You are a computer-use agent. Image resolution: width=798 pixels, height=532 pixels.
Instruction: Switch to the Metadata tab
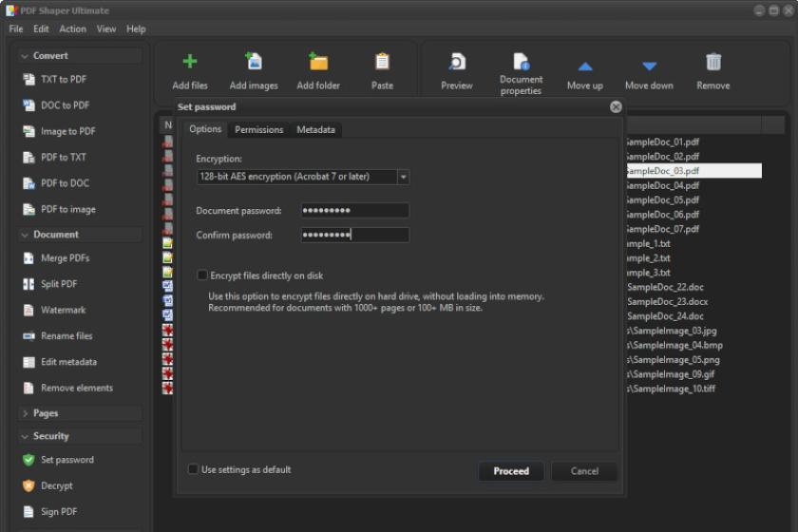315,130
